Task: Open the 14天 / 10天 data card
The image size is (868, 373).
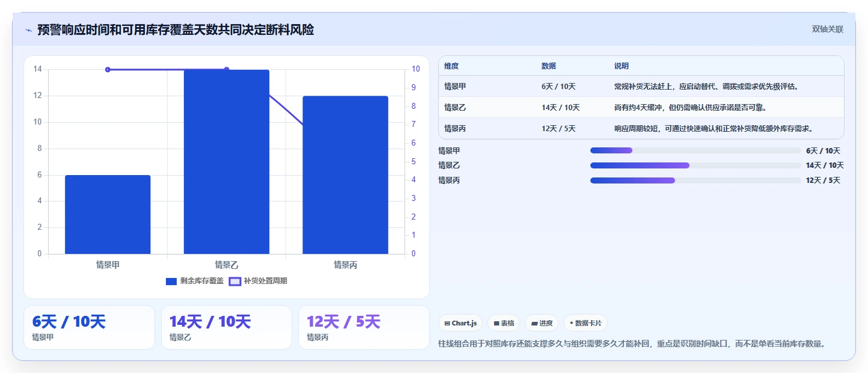Action: tap(227, 327)
